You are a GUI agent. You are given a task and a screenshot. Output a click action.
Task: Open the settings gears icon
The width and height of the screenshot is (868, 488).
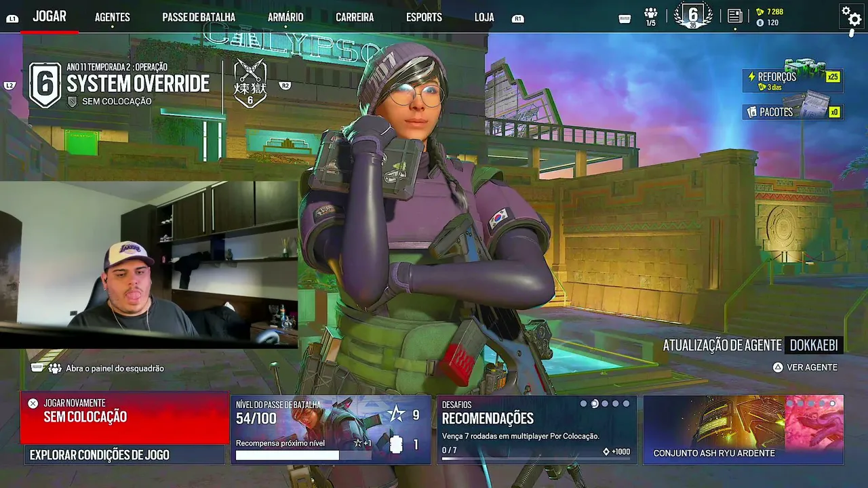pos(851,15)
